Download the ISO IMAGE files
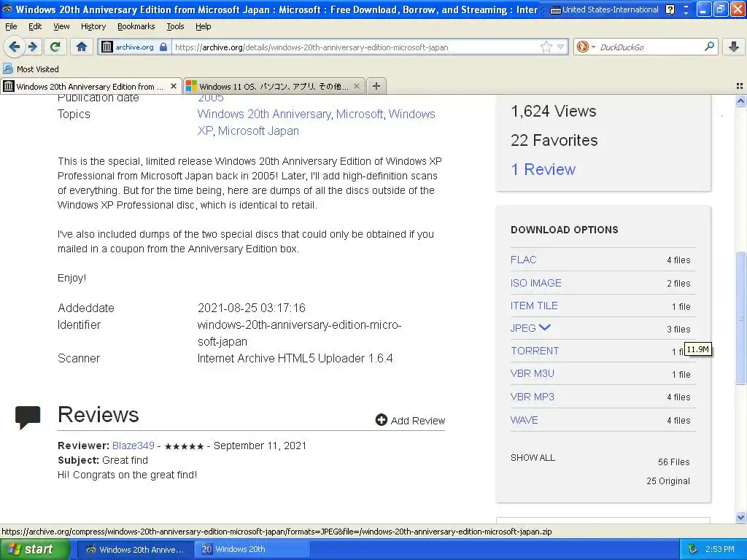Image resolution: width=747 pixels, height=560 pixels. (536, 283)
